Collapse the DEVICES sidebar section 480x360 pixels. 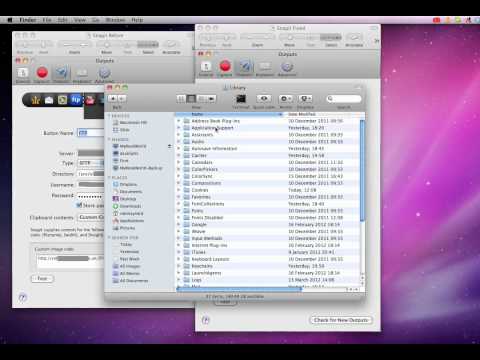(x=109, y=116)
